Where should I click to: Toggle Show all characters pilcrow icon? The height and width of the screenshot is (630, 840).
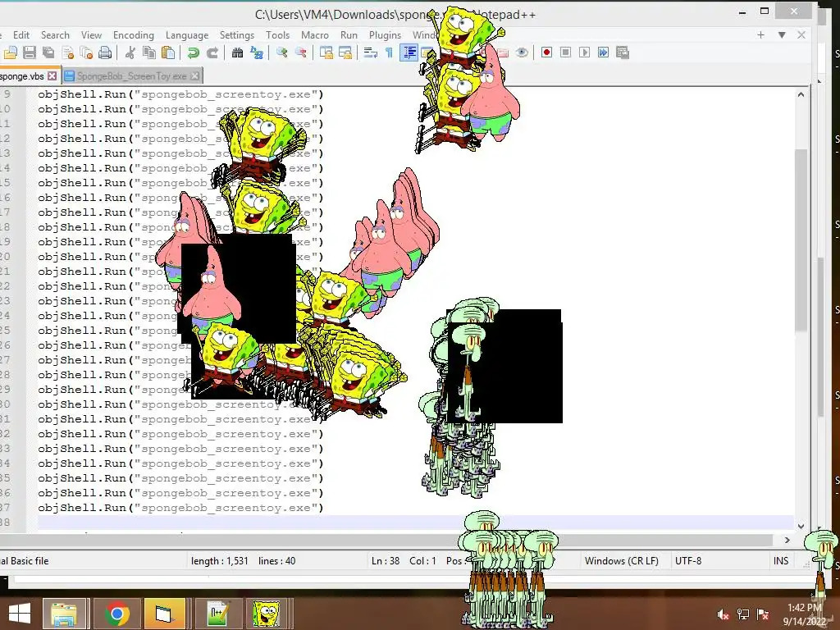point(390,52)
